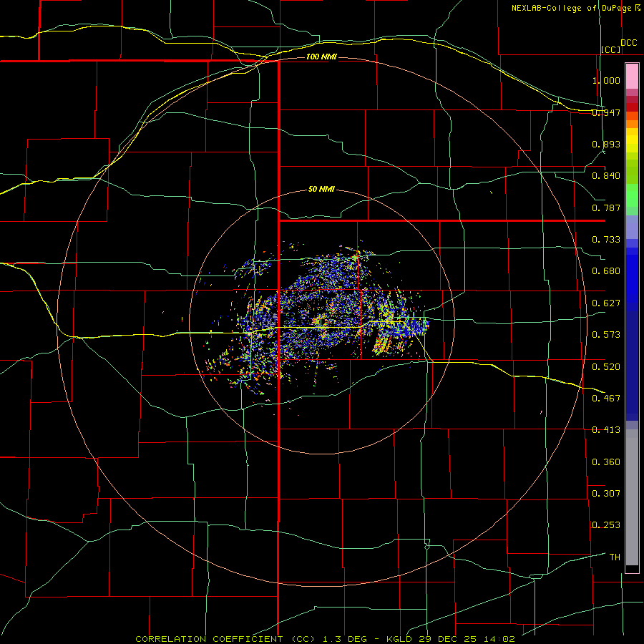Image resolution: width=644 pixels, height=644 pixels.
Task: Click the DCC label above the color scale
Action: point(629,43)
